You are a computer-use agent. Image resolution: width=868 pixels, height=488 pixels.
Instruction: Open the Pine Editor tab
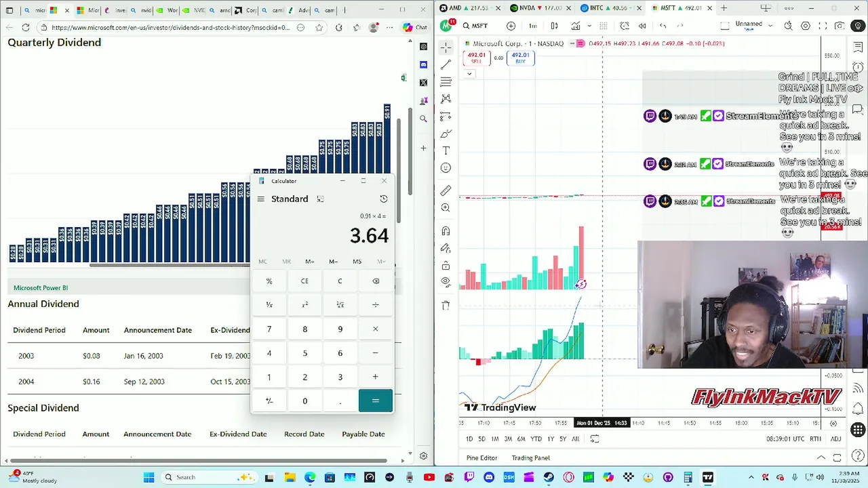tap(481, 458)
